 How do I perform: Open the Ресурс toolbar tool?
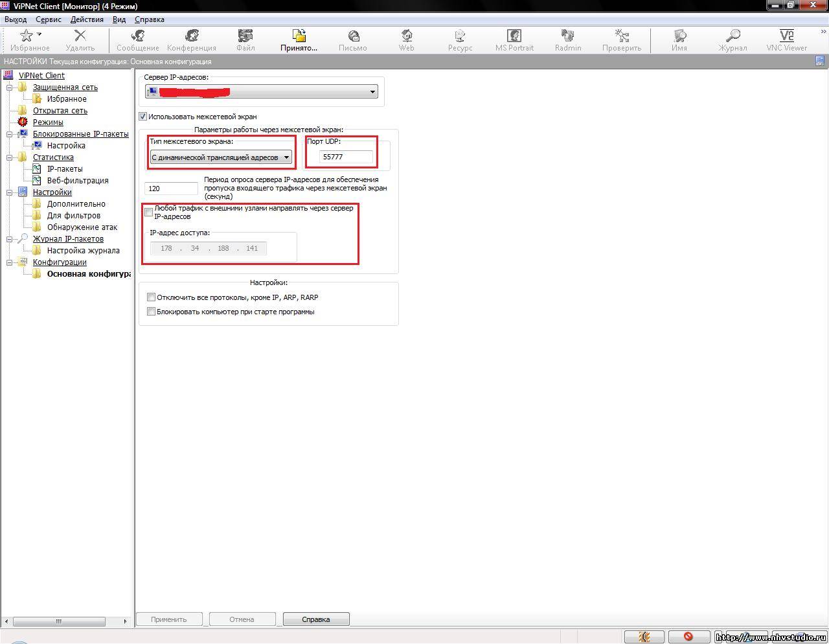(460, 36)
